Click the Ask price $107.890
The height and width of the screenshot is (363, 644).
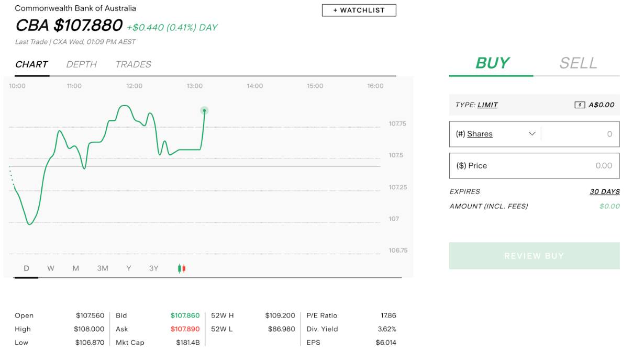click(x=185, y=329)
